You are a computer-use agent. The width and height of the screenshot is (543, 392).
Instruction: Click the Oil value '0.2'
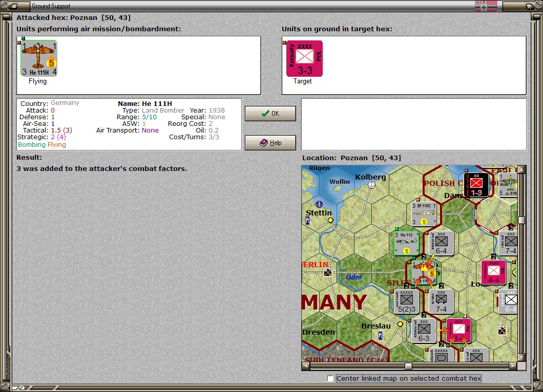(214, 130)
